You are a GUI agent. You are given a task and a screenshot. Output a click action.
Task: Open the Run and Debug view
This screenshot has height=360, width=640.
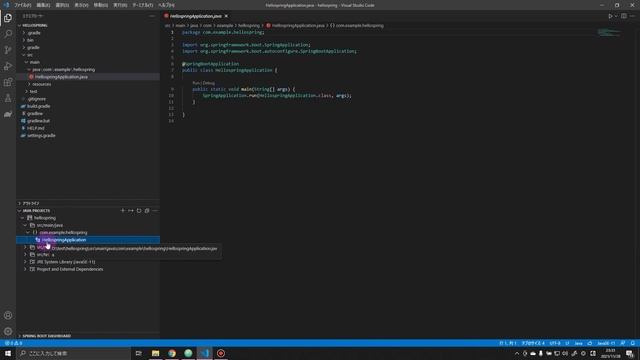click(8, 66)
